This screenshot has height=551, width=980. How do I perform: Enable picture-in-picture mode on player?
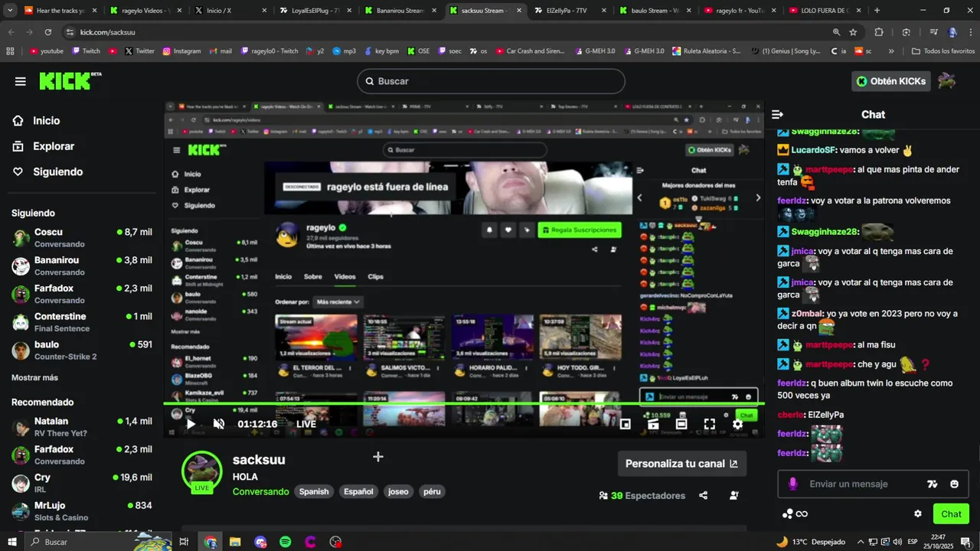[x=625, y=424]
